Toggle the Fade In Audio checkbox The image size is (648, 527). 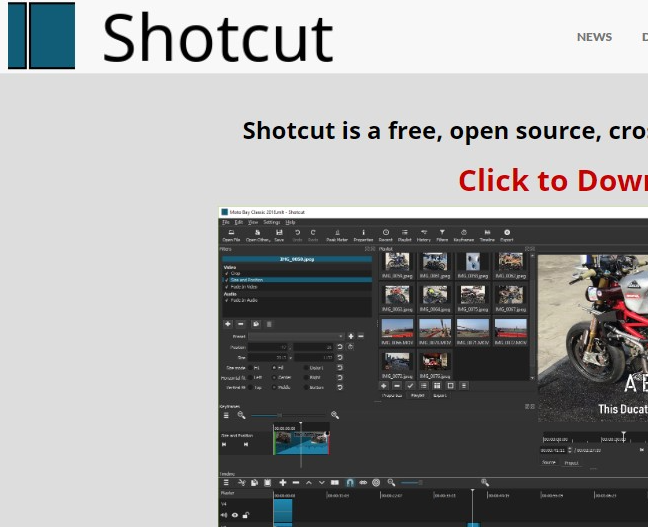(226, 300)
